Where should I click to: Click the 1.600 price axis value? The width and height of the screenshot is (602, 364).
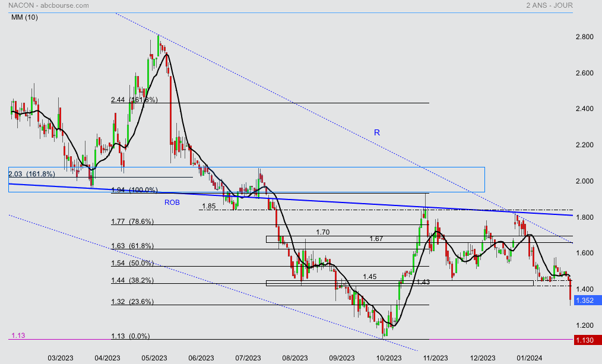click(584, 253)
